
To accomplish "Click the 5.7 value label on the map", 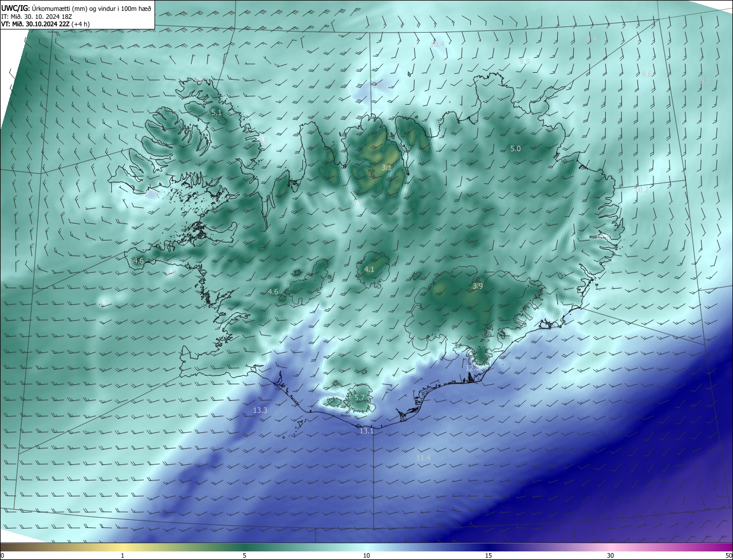I will tap(360, 397).
